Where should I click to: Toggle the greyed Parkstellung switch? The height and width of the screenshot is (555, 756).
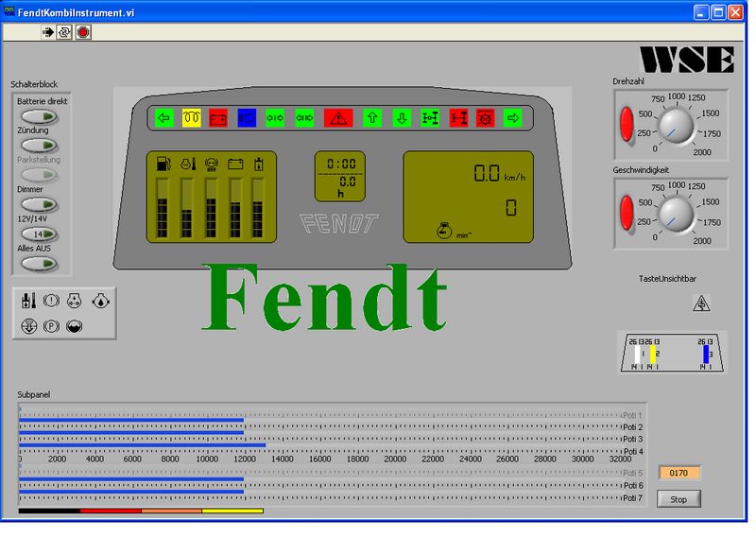pos(40,175)
